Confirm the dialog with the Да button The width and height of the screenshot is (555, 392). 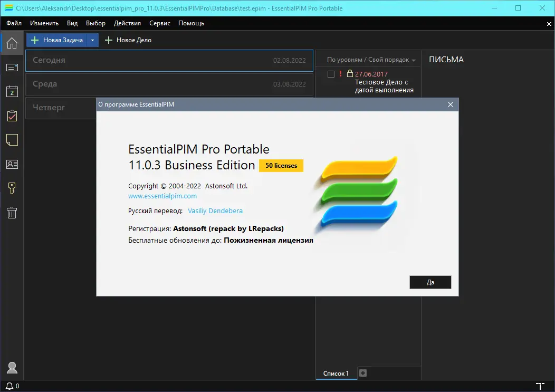point(430,282)
